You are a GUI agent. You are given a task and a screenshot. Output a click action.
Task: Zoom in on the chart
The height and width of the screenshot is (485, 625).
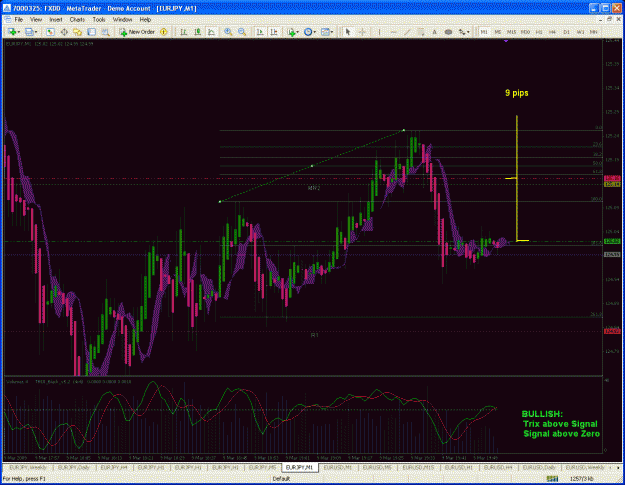(228, 32)
